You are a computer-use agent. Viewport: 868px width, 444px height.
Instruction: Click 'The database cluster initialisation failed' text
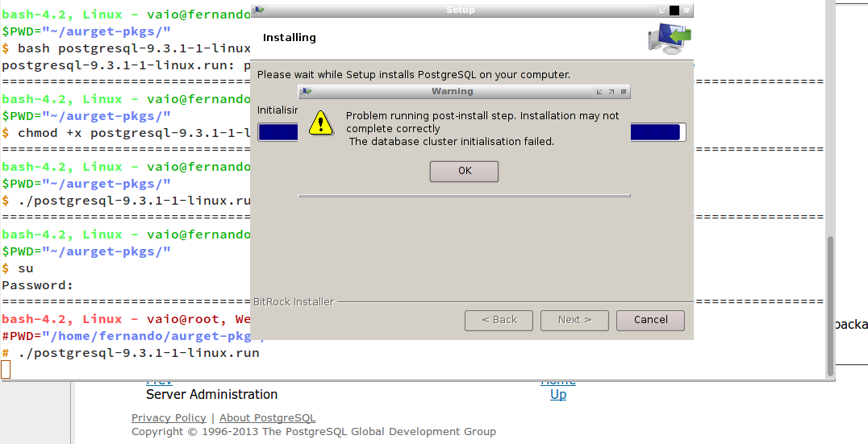(x=451, y=142)
